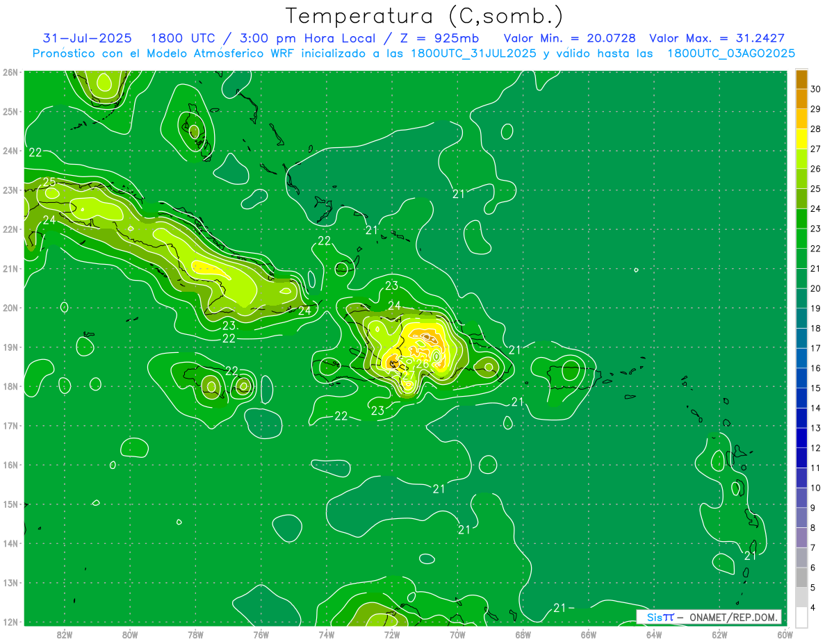The image size is (834, 644).
Task: Select the 'Z = 925mb' level label
Action: click(x=439, y=38)
